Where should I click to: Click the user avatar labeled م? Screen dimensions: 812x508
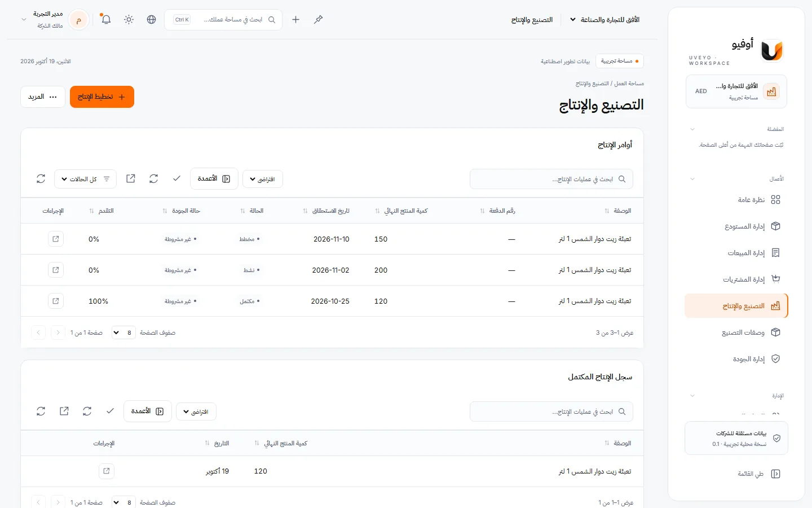coord(79,20)
